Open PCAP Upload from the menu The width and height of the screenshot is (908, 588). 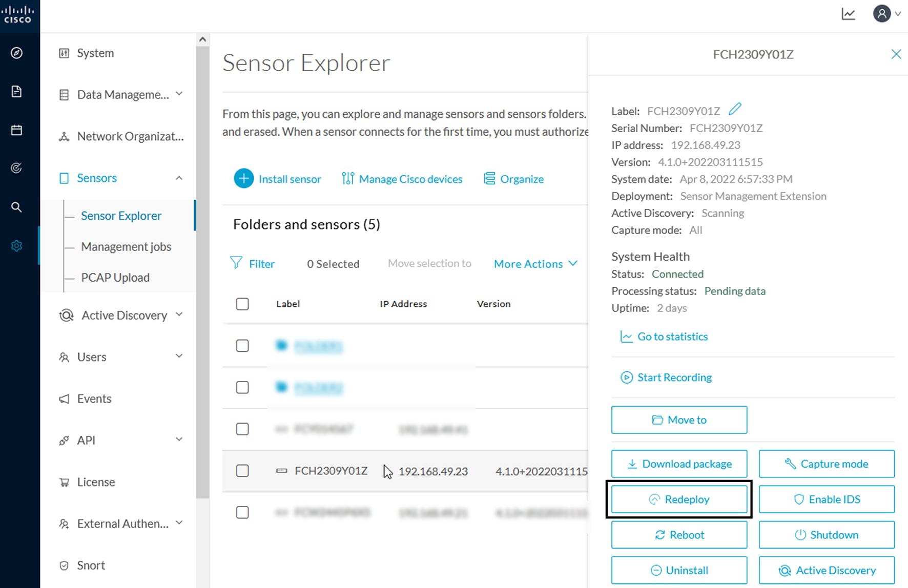click(114, 277)
